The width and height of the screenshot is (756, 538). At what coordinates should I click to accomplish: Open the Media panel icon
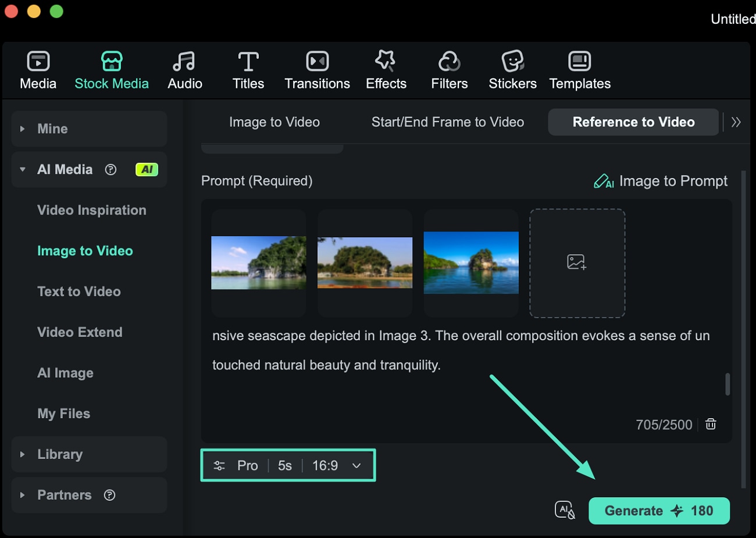[x=38, y=62]
